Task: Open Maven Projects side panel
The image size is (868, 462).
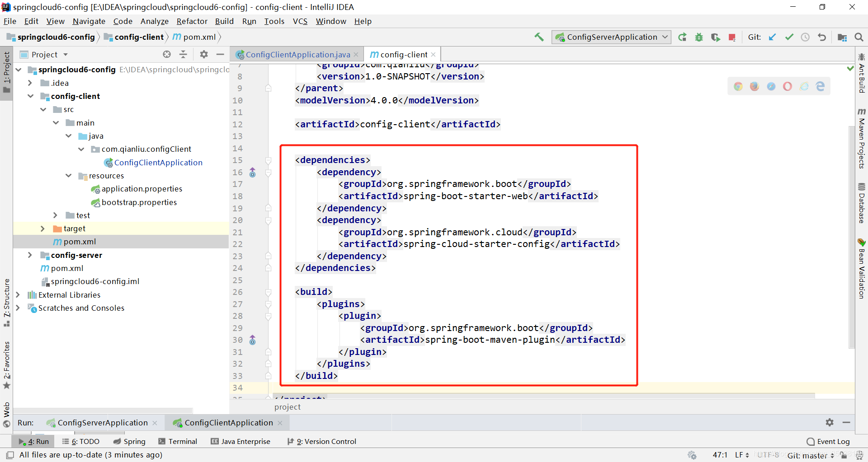Action: coord(861,138)
